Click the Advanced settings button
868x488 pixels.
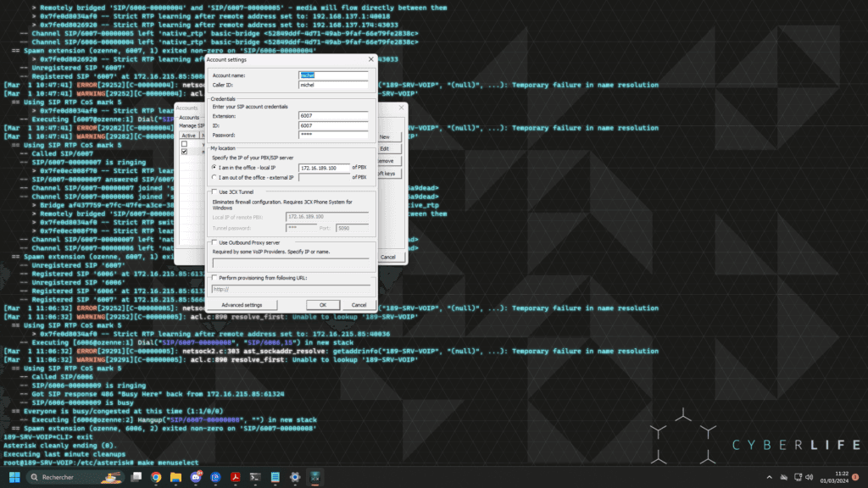242,305
